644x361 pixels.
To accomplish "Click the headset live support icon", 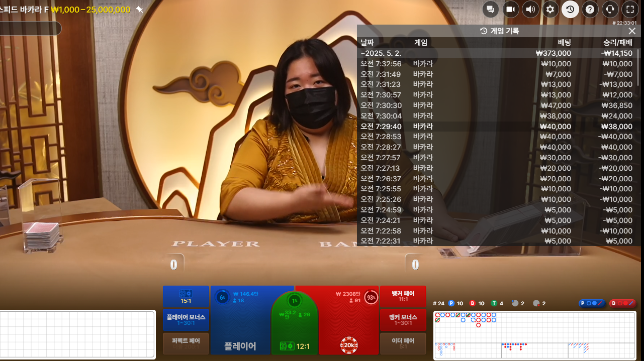I will coord(610,9).
